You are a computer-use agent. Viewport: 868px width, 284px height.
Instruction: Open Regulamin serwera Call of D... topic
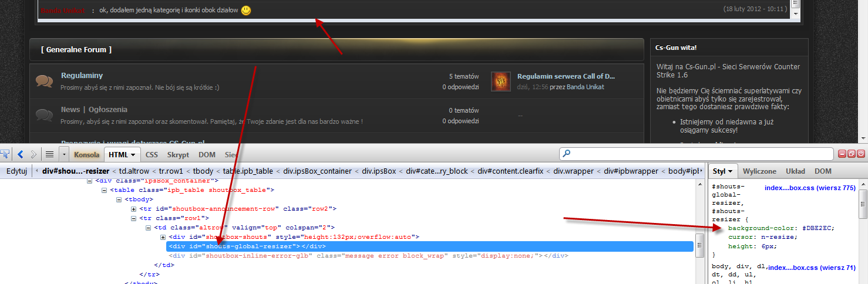pos(566,76)
